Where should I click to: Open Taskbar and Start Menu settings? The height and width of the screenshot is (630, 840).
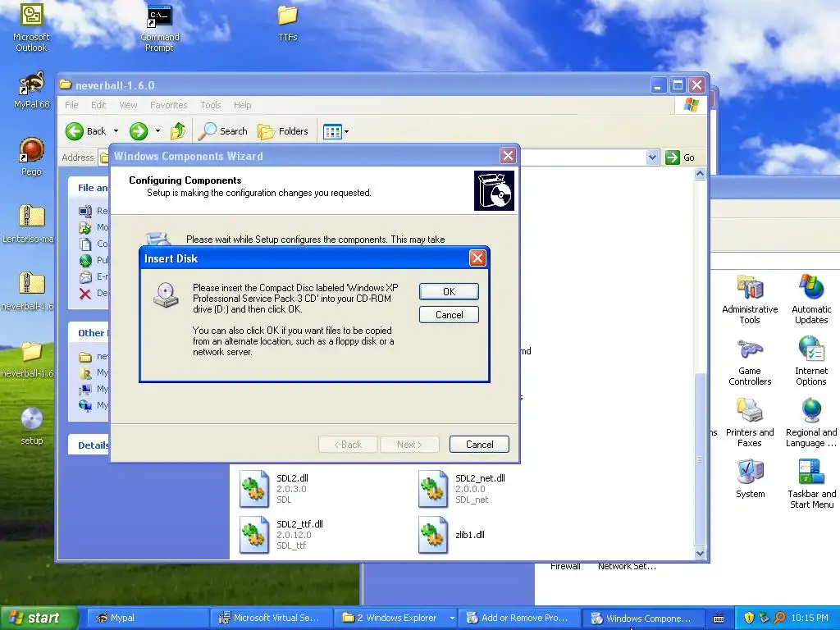tap(811, 484)
